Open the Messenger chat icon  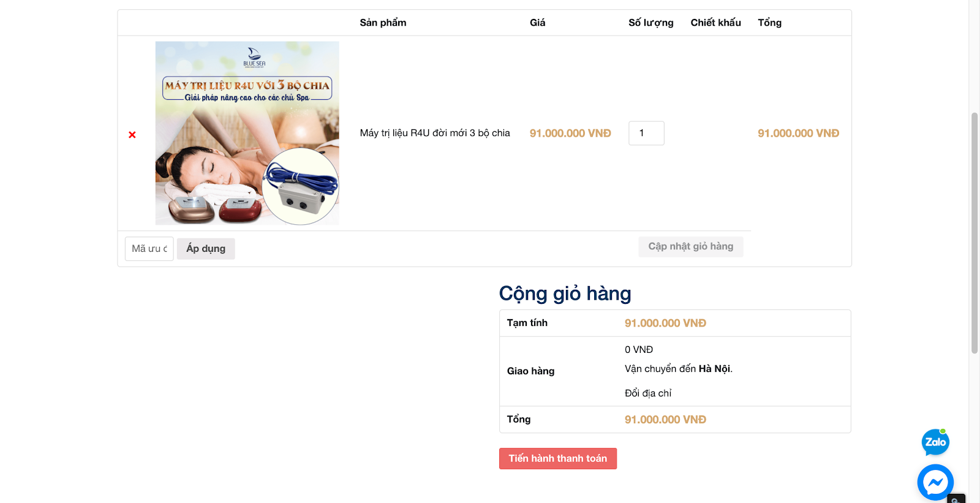935,483
